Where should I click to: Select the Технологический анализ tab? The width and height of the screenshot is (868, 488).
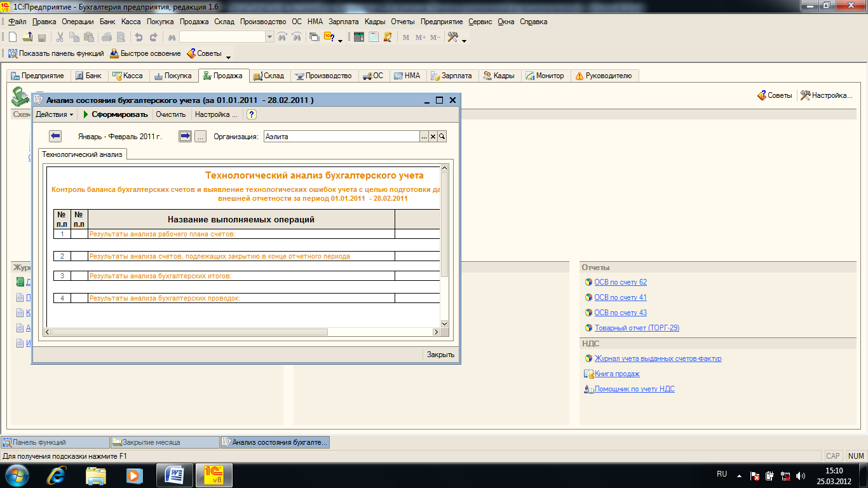83,154
